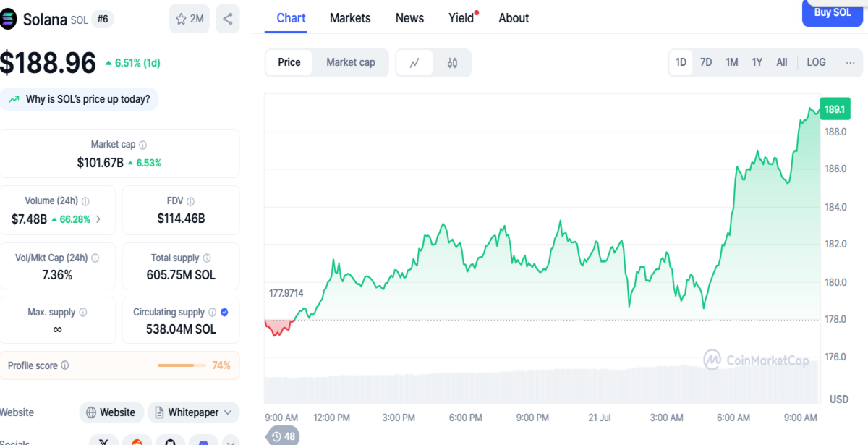Screen dimensions: 868x445
Task: Visit the Website link
Action: coord(111,412)
